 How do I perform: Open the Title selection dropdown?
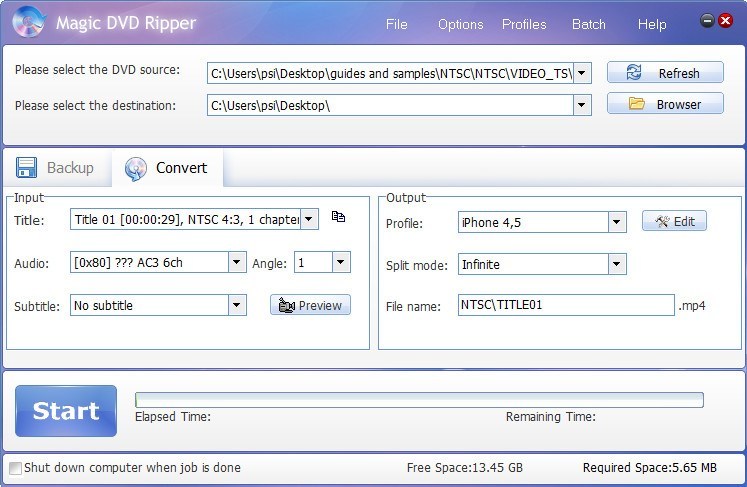(309, 219)
